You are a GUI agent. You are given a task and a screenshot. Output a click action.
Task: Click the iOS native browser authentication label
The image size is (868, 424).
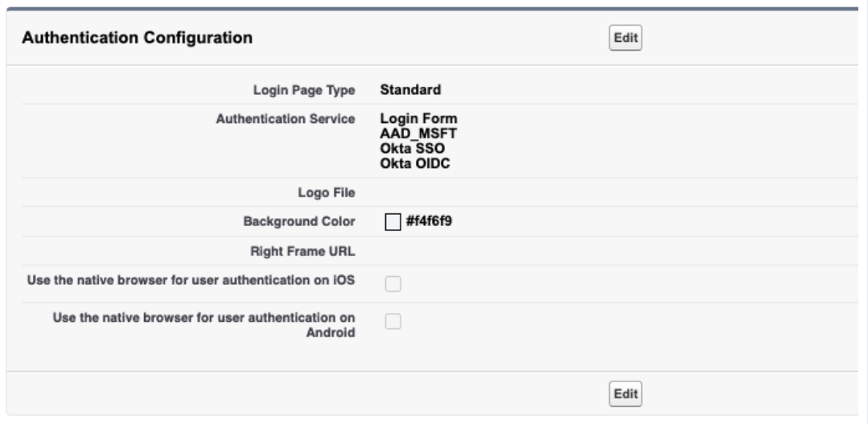coord(191,280)
